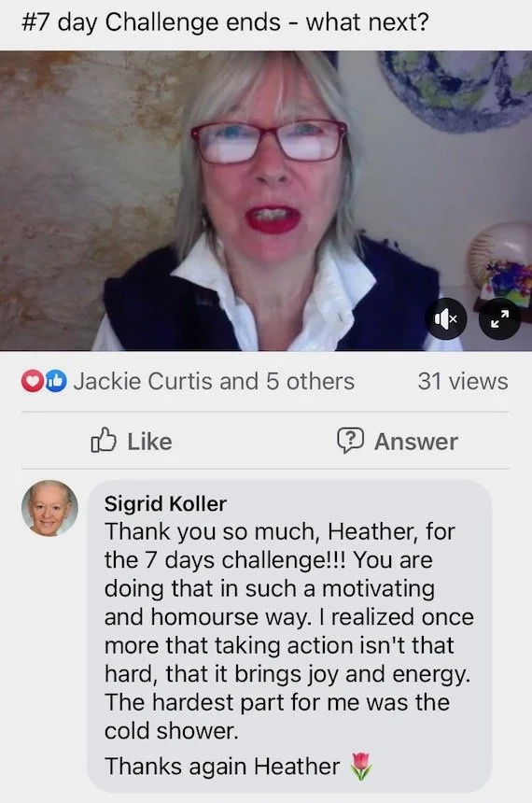
Task: Tap the Answer question-bubble icon
Action: [x=350, y=441]
